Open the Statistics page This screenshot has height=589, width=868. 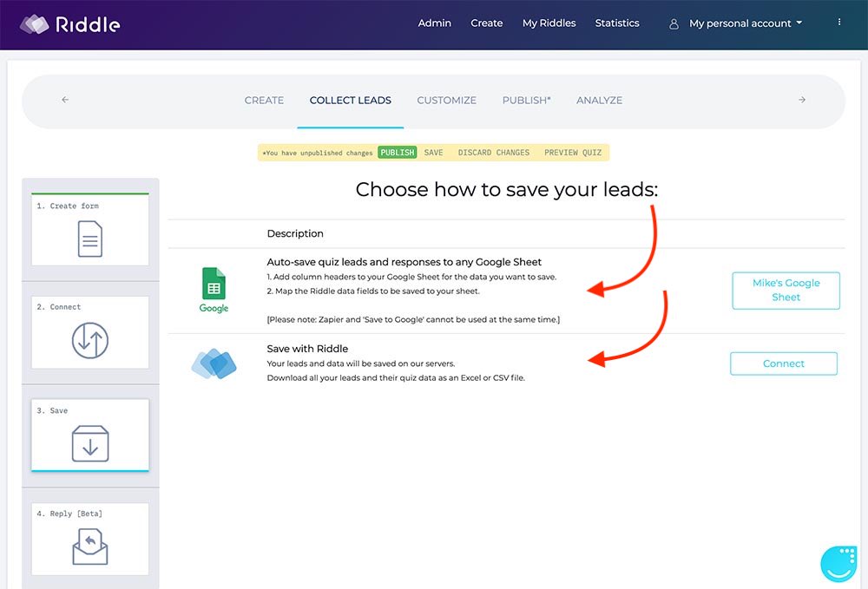(617, 23)
